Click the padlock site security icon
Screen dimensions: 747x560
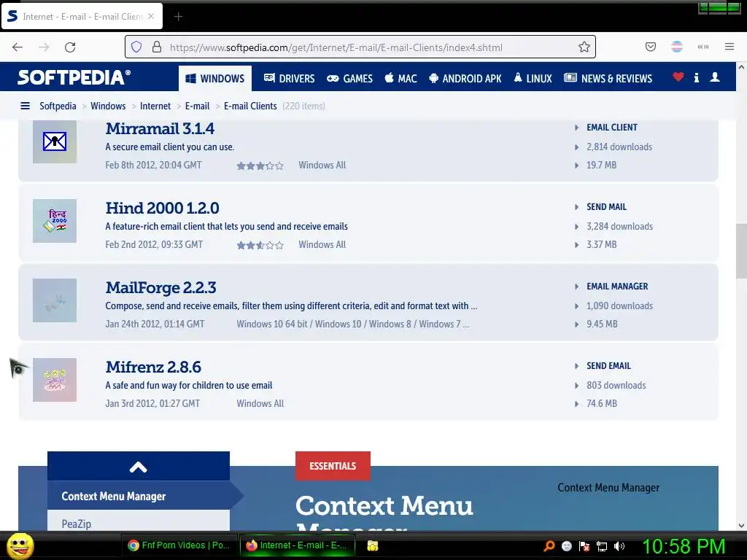pos(157,47)
